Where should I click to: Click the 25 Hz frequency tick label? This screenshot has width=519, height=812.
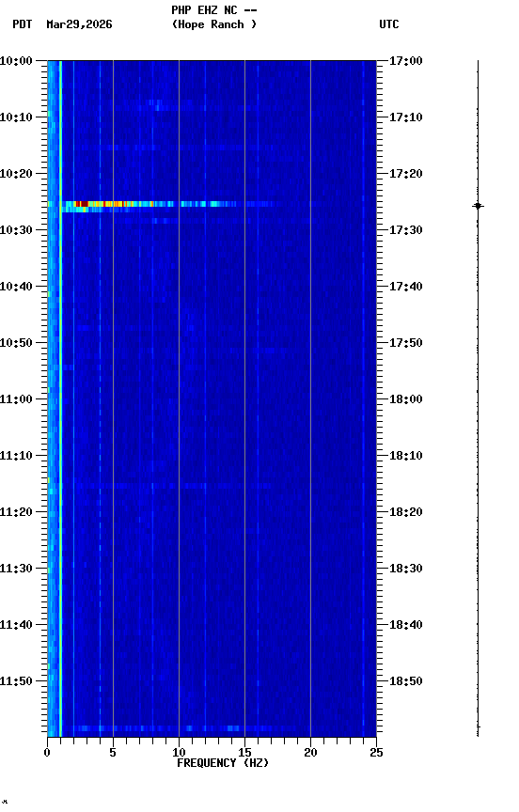click(376, 754)
